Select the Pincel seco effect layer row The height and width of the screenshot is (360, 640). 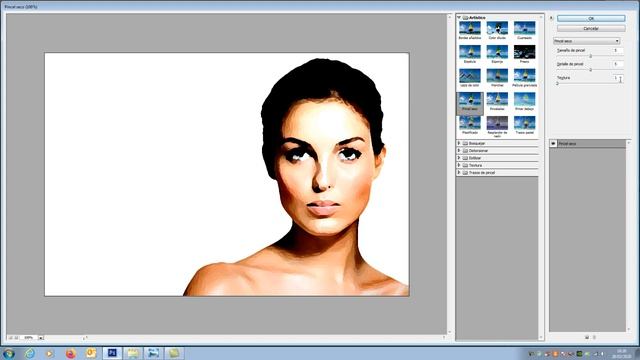587,144
